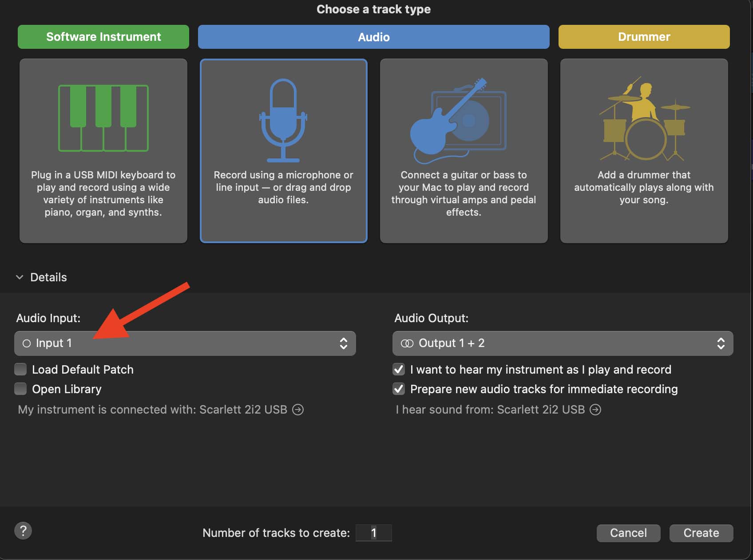753x560 pixels.
Task: Click the Software Instrument header
Action: [x=103, y=37]
